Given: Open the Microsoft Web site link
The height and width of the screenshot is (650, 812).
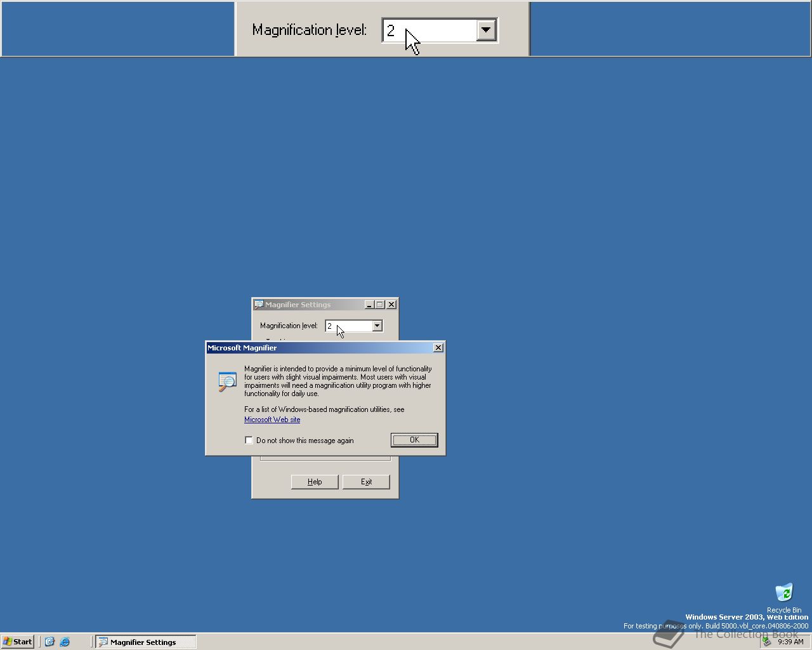Looking at the screenshot, I should (x=272, y=420).
